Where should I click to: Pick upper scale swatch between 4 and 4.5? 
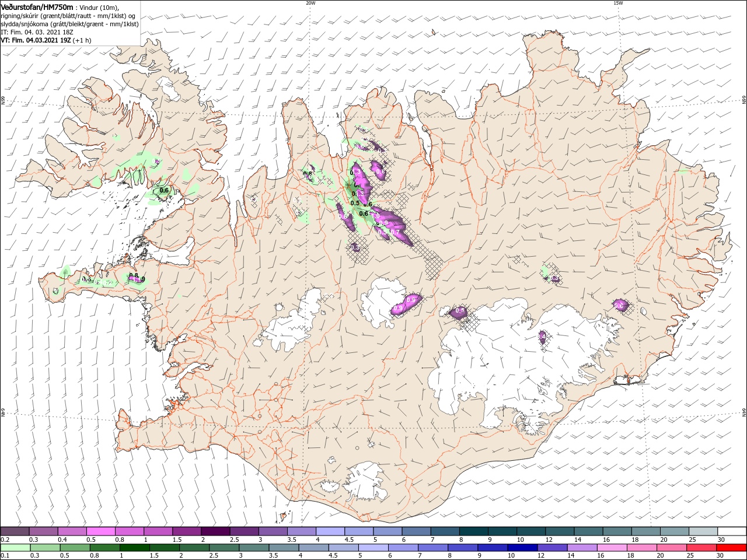point(329,531)
